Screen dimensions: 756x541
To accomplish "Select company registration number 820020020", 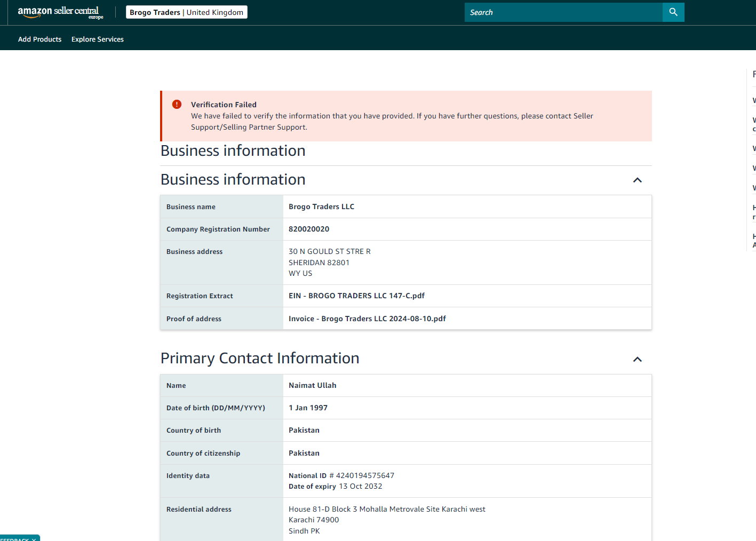I will click(309, 229).
